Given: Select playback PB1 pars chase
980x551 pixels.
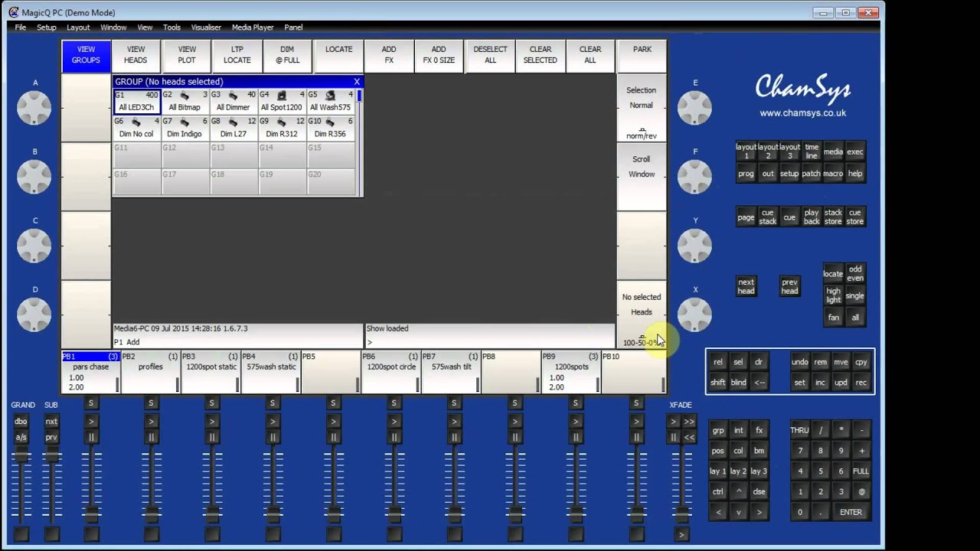Looking at the screenshot, I should pos(91,372).
